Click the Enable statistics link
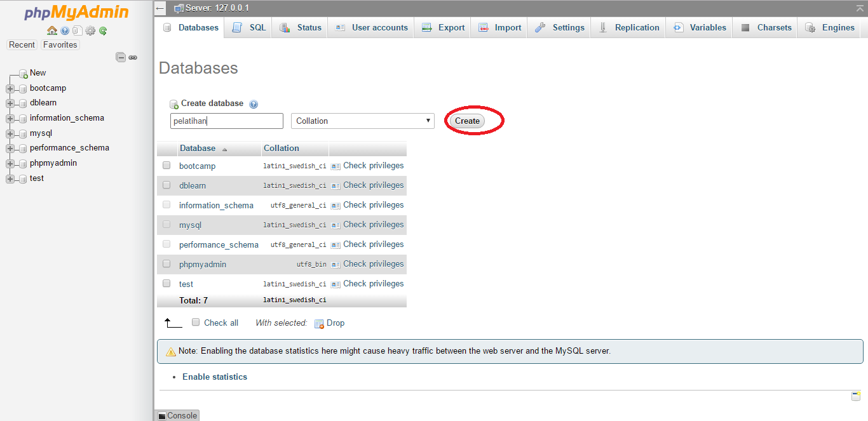The image size is (868, 421). [215, 377]
